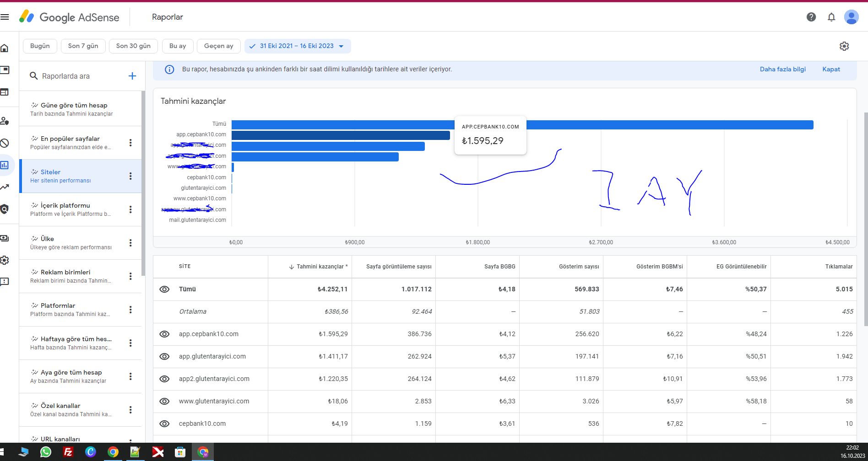Viewport: 868px width, 461px height.
Task: Toggle visibility eye for cepbank10.com row
Action: [x=164, y=423]
